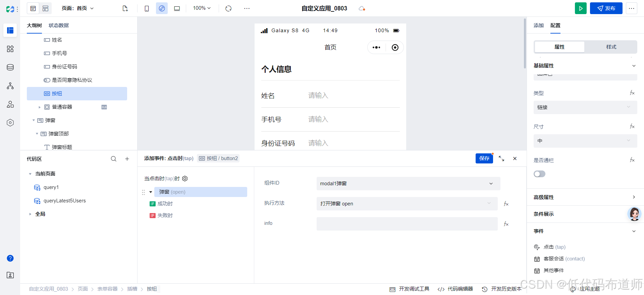Collapse the 事件 section
This screenshot has width=644, height=295.
[634, 231]
